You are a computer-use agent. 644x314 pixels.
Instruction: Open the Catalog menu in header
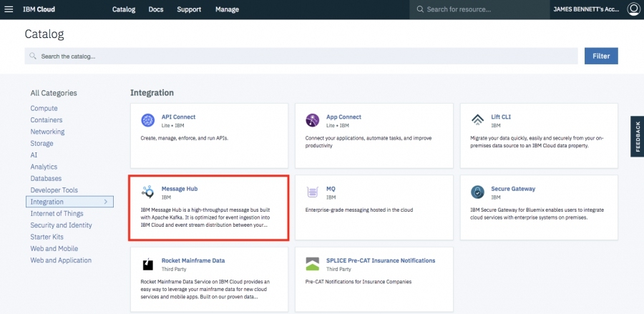pos(124,9)
